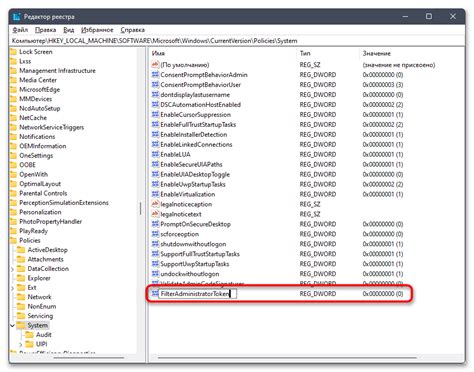Select the NonEnum key in tree
The height and width of the screenshot is (372, 474).
[42, 306]
